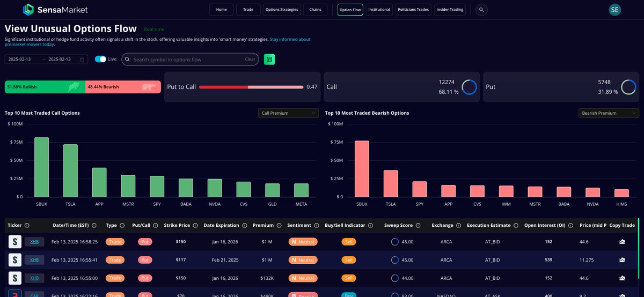Go to the Home menu item
644x297 pixels.
tap(221, 10)
